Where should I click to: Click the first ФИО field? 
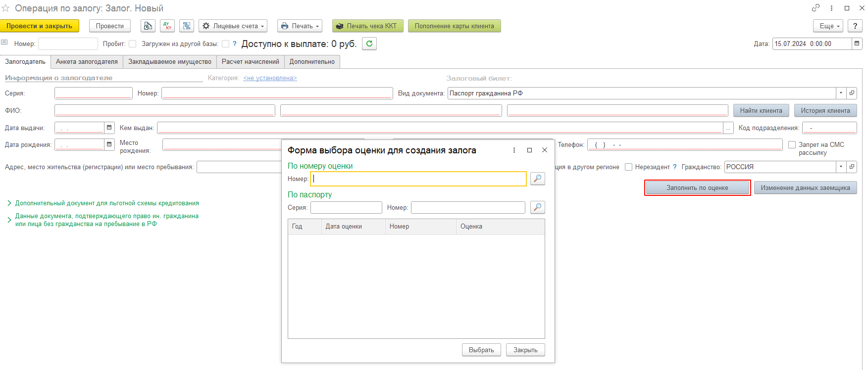coord(165,110)
